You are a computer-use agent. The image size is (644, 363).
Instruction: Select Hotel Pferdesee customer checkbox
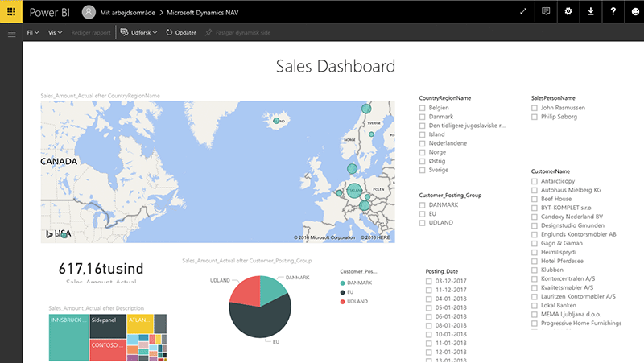(x=535, y=261)
